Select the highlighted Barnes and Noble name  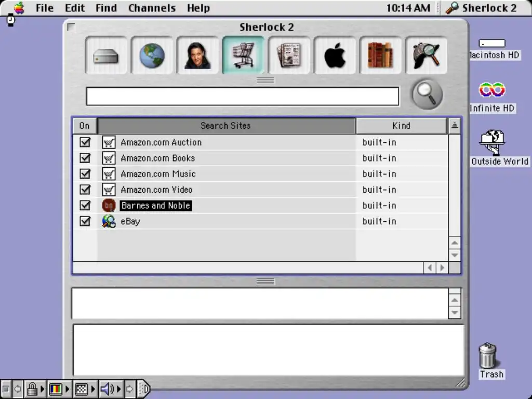coord(156,205)
